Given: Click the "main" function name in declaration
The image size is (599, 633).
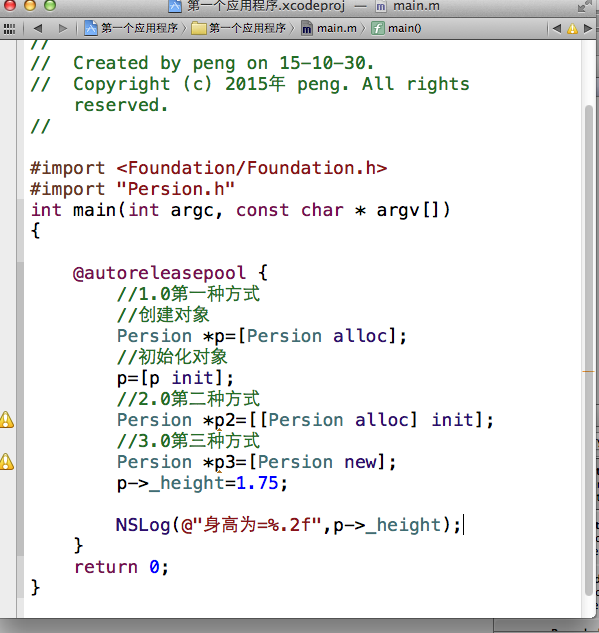Looking at the screenshot, I should click(x=94, y=210).
